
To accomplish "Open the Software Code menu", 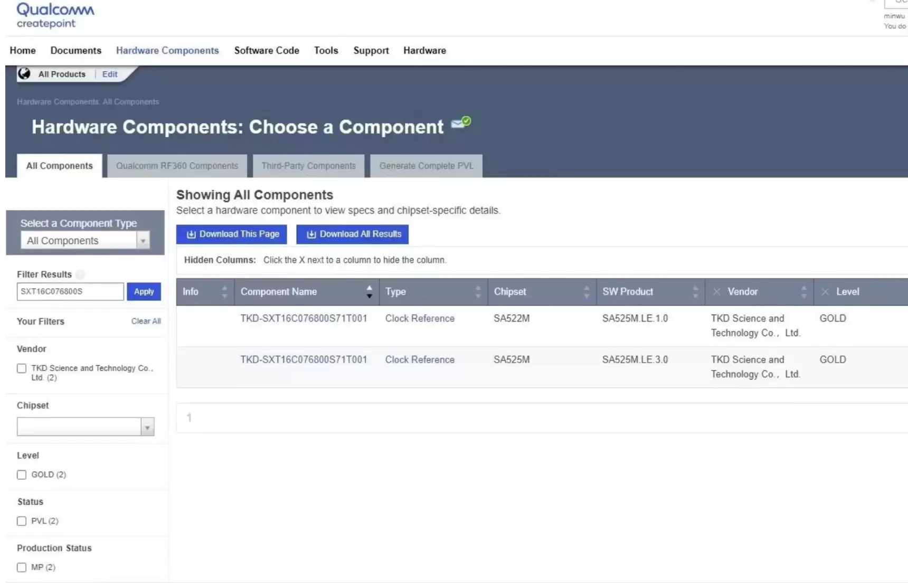I will point(267,51).
